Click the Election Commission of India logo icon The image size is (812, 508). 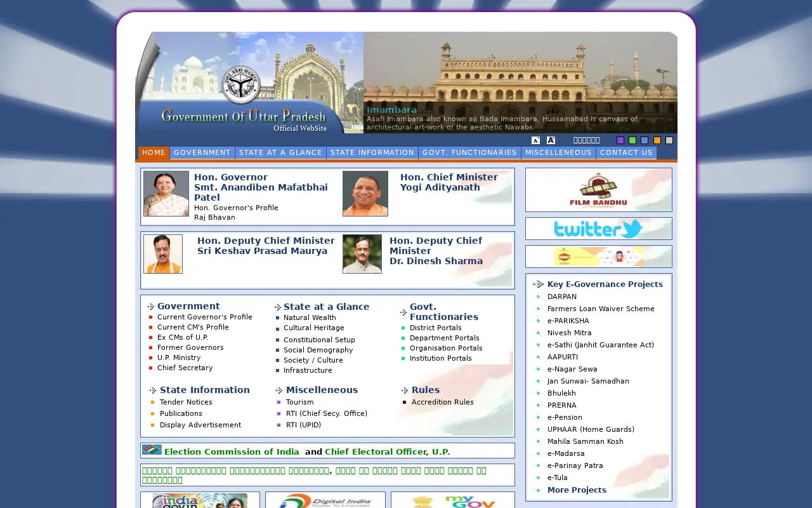click(x=152, y=450)
